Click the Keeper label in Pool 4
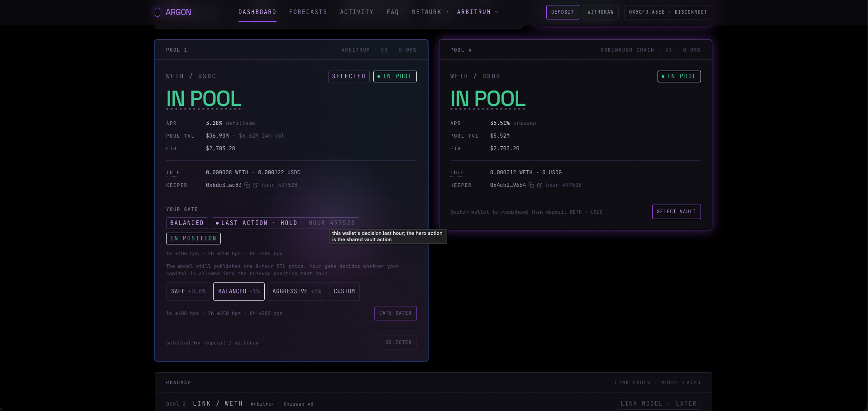Viewport: 868px width, 411px height. 461,186
